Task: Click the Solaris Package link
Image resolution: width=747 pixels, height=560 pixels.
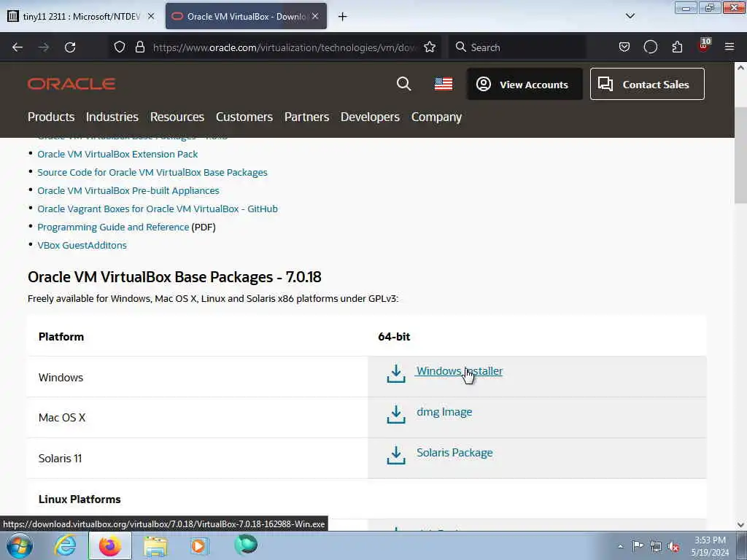Action: tap(454, 453)
